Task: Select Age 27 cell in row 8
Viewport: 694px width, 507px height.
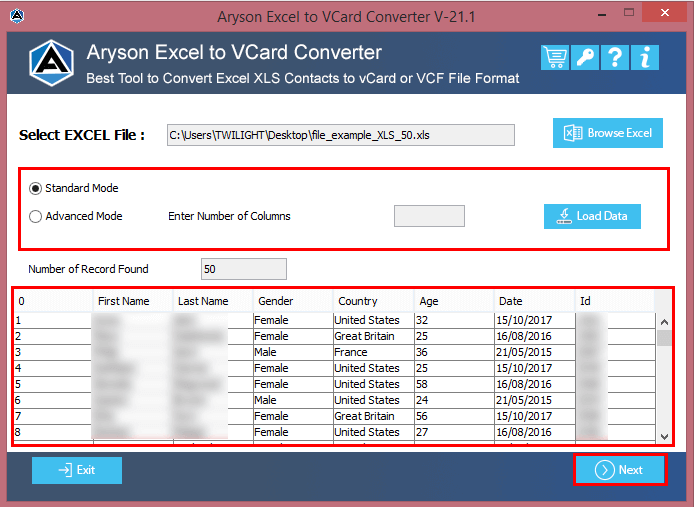Action: click(454, 432)
